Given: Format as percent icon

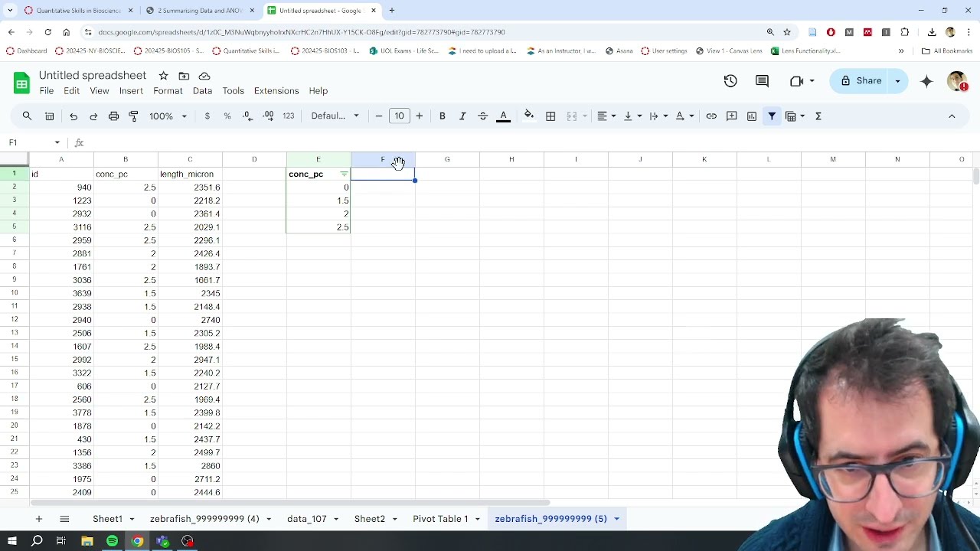Looking at the screenshot, I should (x=227, y=116).
